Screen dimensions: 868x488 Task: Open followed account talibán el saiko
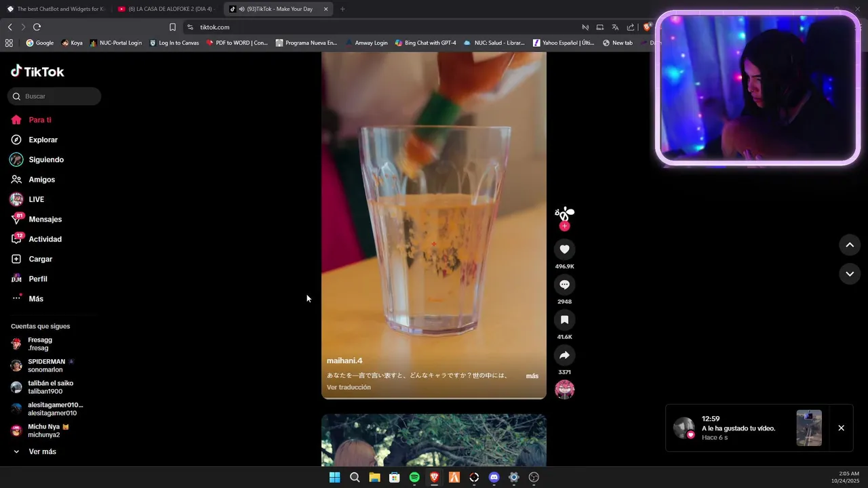(x=47, y=387)
